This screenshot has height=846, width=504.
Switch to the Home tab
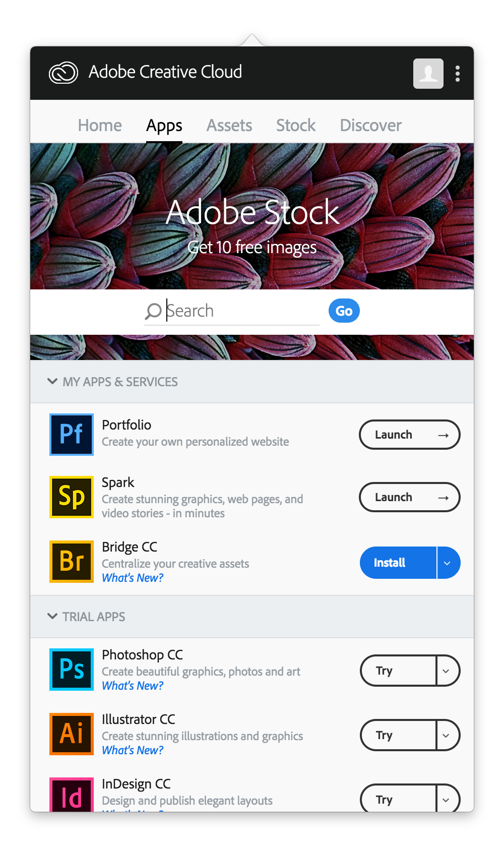click(99, 125)
